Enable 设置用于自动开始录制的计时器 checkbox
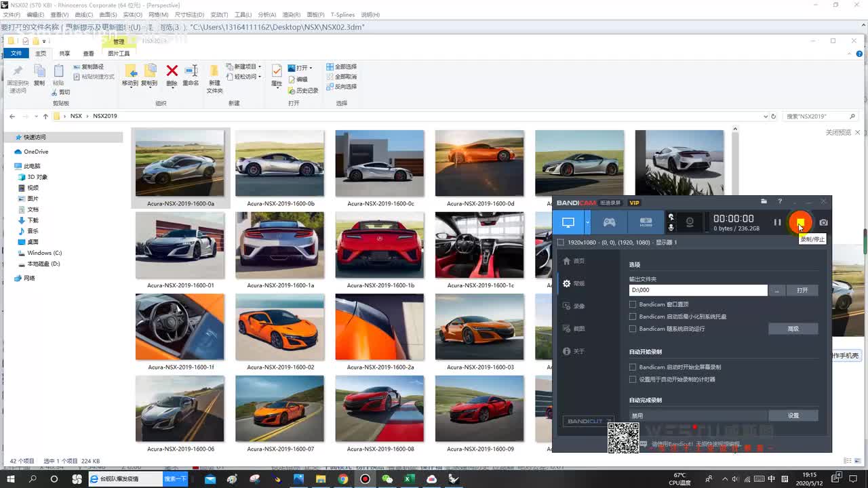The height and width of the screenshot is (488, 868). [633, 379]
